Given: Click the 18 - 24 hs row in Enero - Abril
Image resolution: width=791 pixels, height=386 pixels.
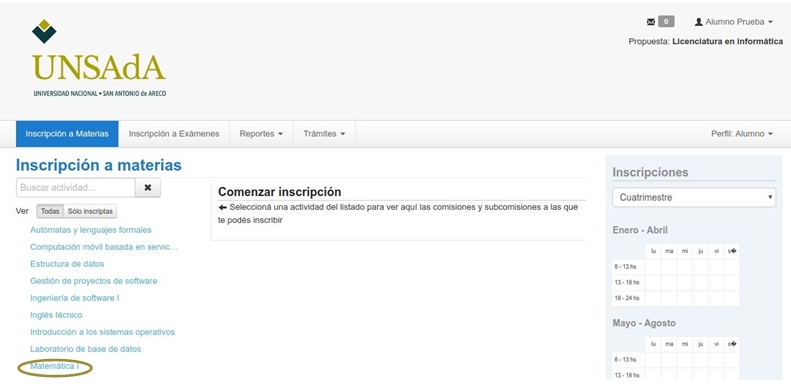Looking at the screenshot, I should (676, 298).
